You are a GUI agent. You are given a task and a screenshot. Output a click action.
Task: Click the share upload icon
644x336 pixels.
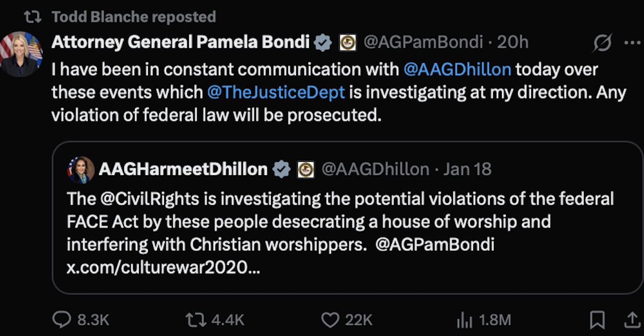tap(630, 320)
